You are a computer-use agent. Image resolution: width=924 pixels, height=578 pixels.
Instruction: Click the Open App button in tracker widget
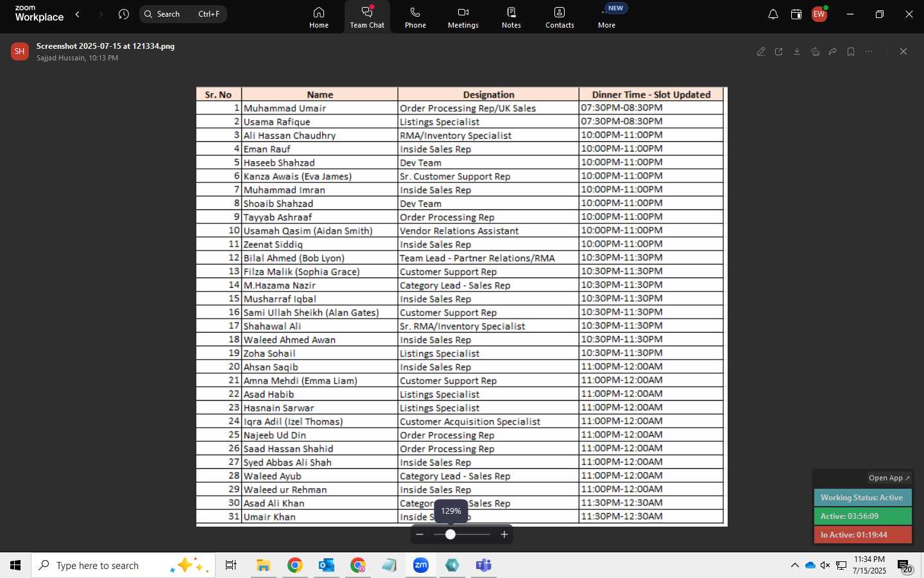[x=889, y=478]
